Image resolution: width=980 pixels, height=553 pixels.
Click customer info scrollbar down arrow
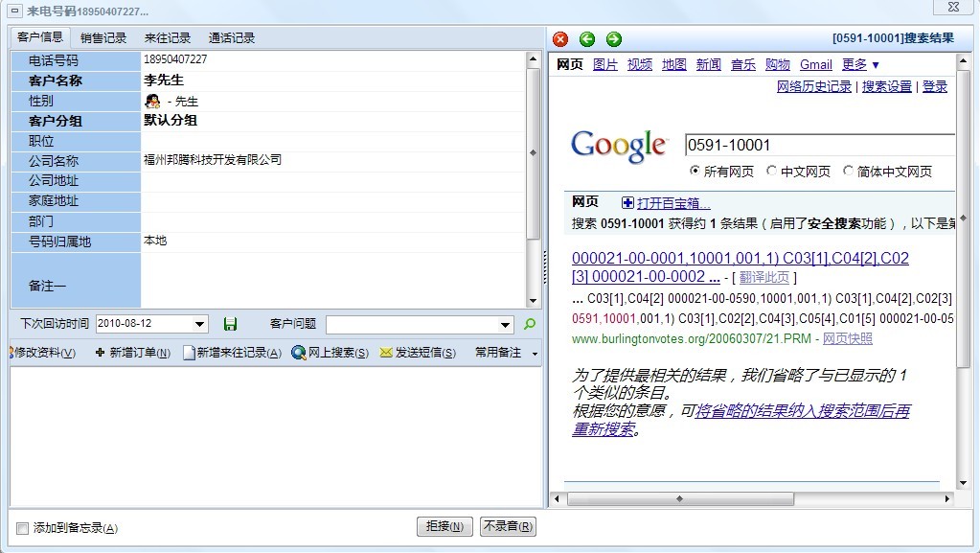click(x=533, y=301)
